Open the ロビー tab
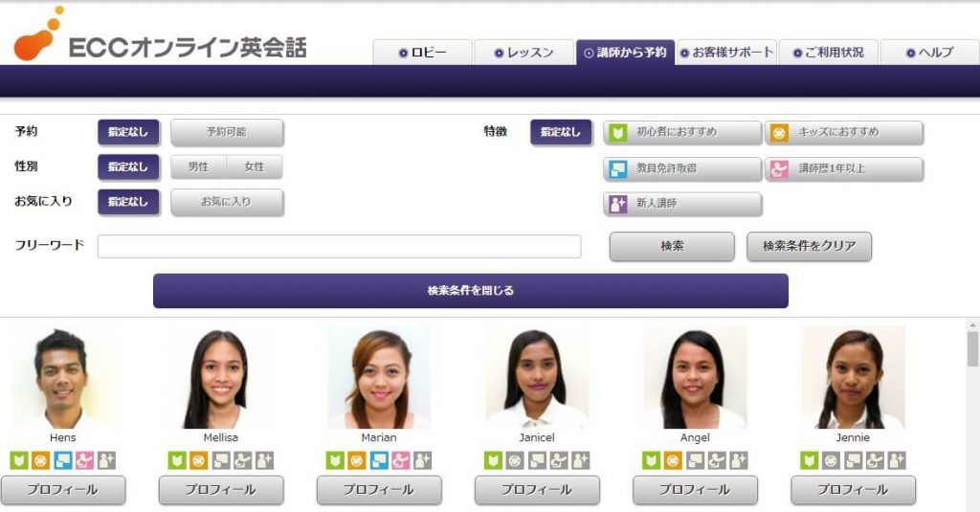This screenshot has height=512, width=980. 422,53
